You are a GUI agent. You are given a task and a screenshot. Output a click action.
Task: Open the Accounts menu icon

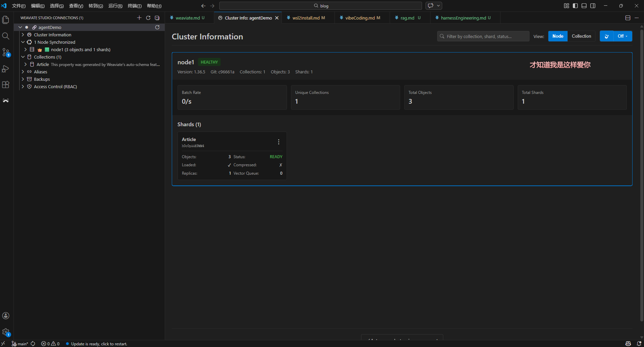pos(6,316)
